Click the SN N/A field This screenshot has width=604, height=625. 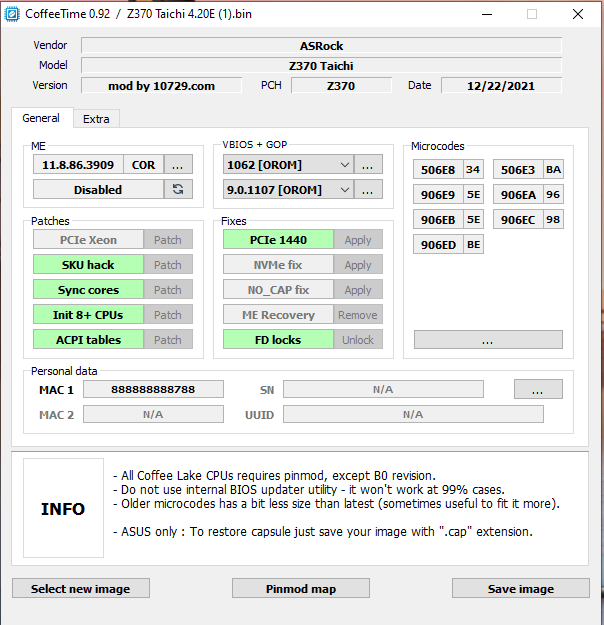coord(383,389)
